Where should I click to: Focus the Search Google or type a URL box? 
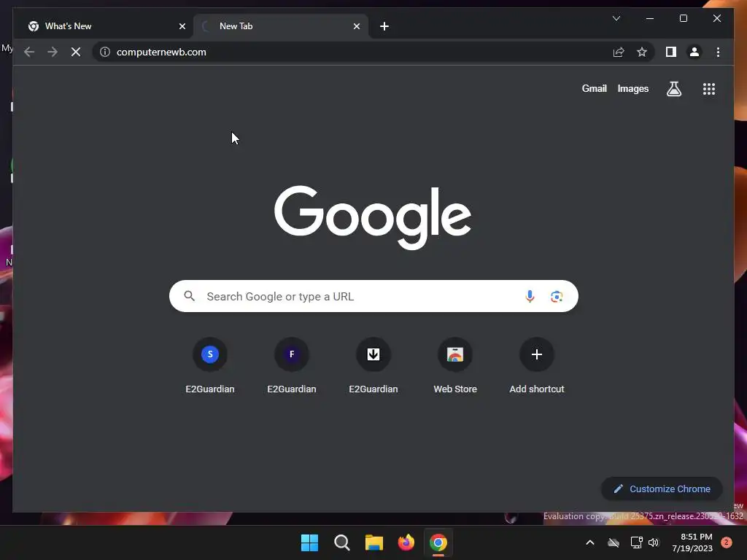point(373,296)
